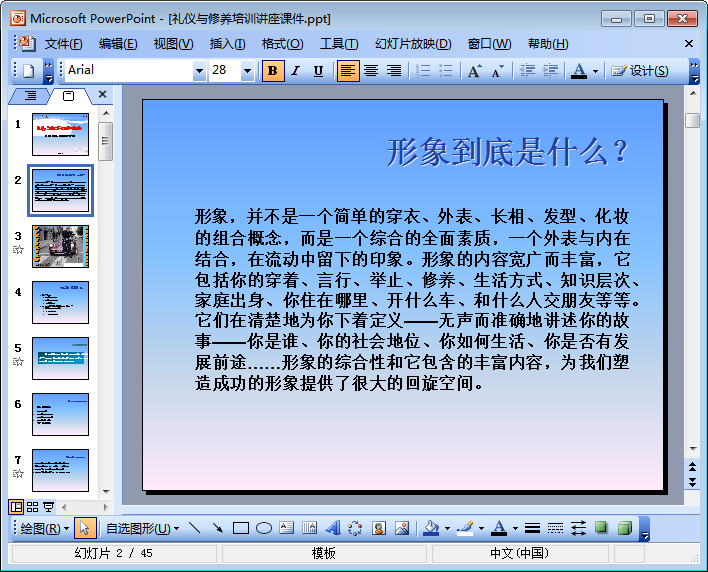Toggle Bold formatting

273,71
